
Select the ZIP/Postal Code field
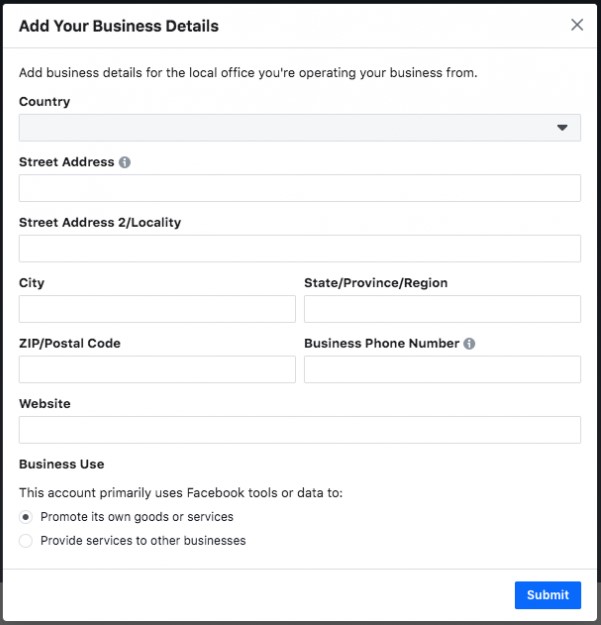(157, 369)
